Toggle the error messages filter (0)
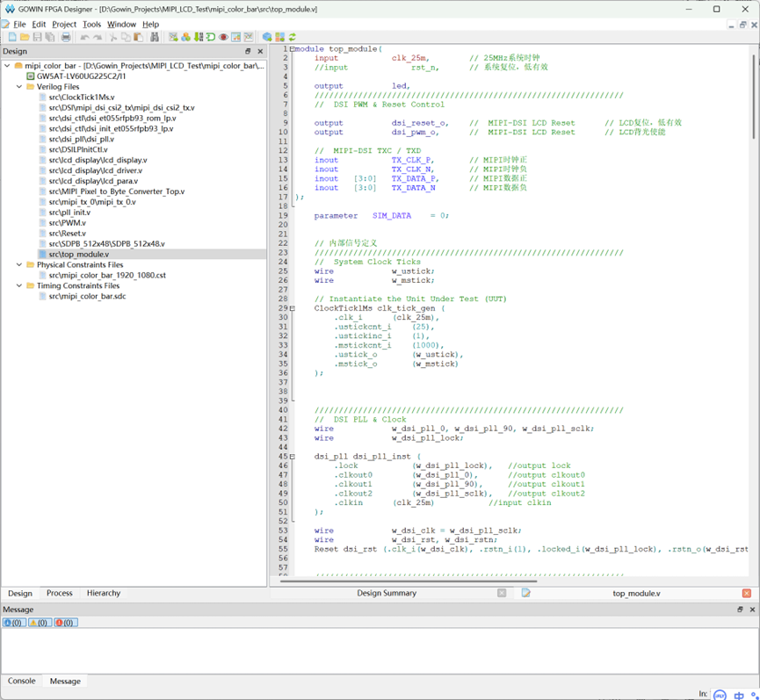This screenshot has height=700, width=760. tap(65, 623)
